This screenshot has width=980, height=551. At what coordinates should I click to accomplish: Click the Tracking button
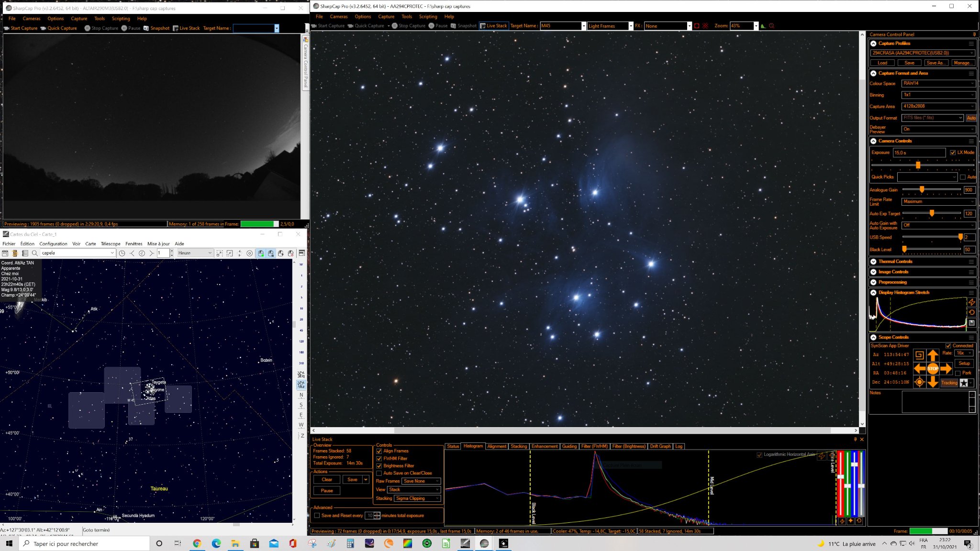pyautogui.click(x=949, y=383)
